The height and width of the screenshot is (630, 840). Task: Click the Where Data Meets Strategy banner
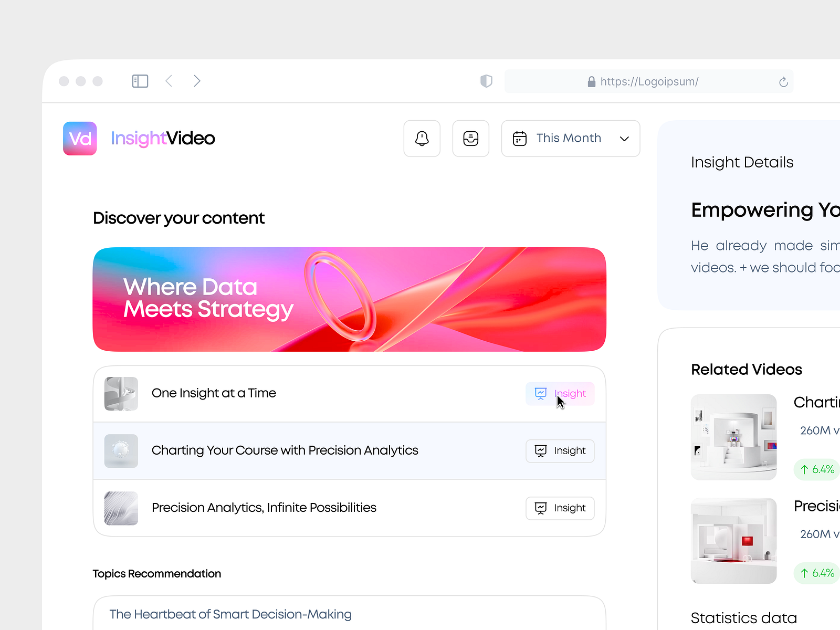[x=349, y=299]
